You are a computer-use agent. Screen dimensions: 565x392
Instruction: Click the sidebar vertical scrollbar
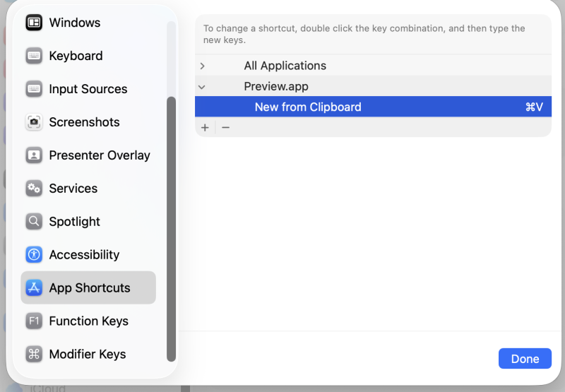point(171,226)
